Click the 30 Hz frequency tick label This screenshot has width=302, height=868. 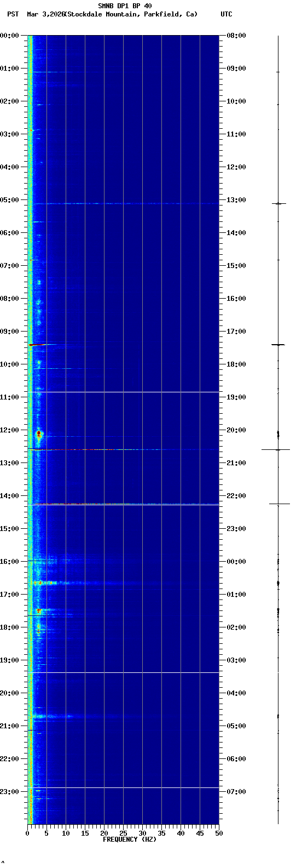[142, 833]
